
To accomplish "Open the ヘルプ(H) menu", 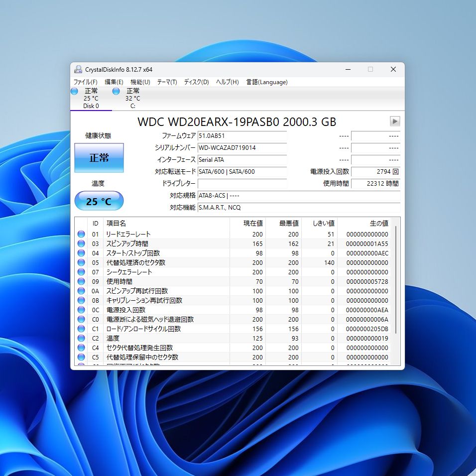I will pos(228,82).
